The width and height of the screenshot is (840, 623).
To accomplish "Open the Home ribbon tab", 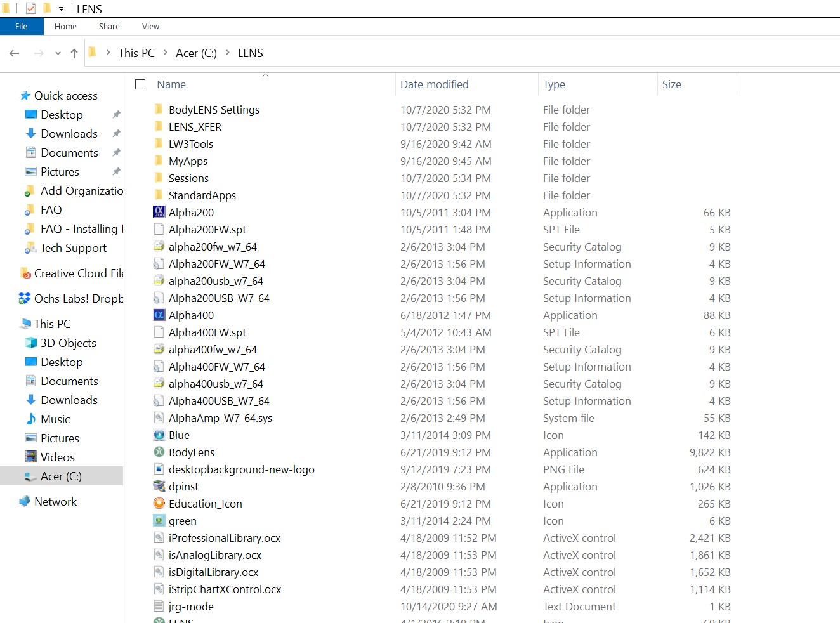I will click(65, 26).
